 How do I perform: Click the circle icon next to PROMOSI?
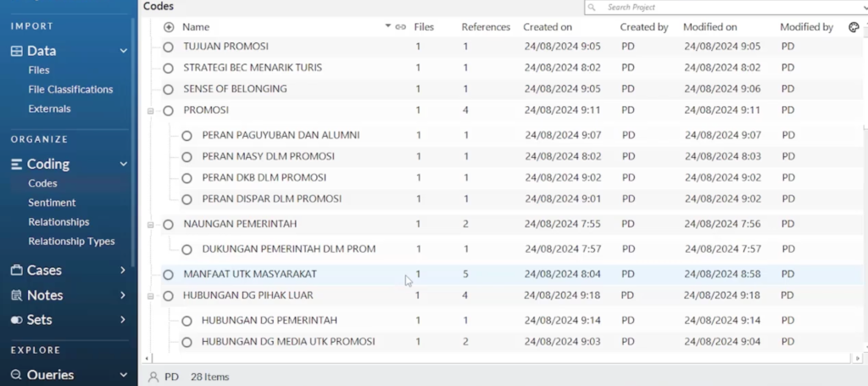tap(169, 111)
